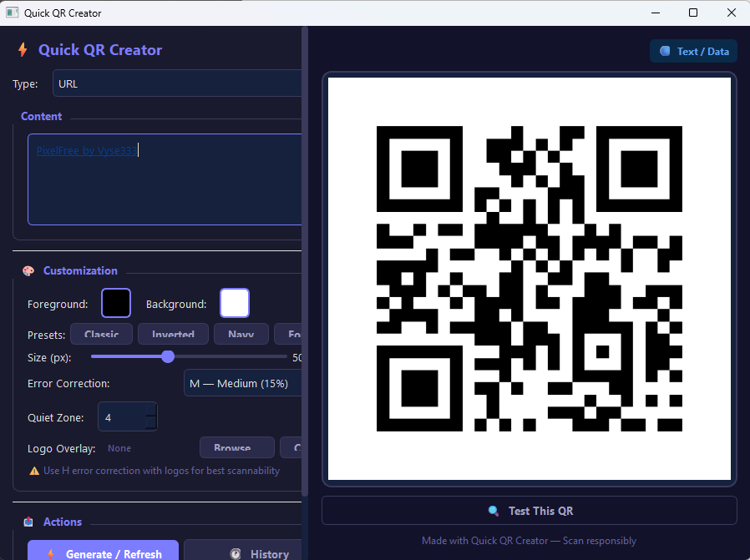750x560 pixels.
Task: Click the blue dot icon in Text / Data
Action: click(665, 51)
